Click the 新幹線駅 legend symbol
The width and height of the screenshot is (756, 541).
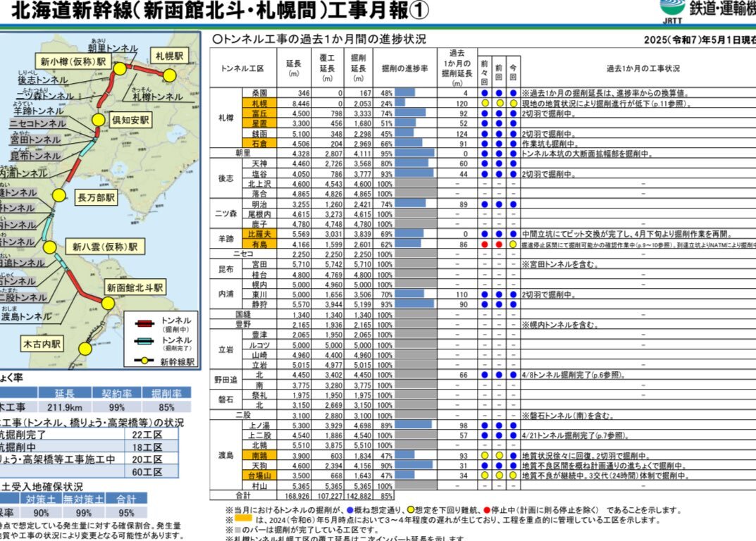point(144,360)
